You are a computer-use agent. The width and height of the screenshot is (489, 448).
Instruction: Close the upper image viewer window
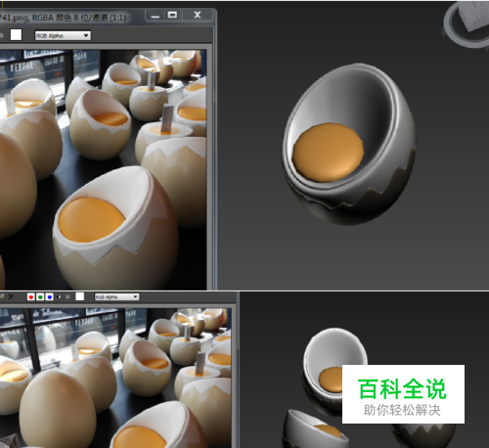(x=198, y=15)
